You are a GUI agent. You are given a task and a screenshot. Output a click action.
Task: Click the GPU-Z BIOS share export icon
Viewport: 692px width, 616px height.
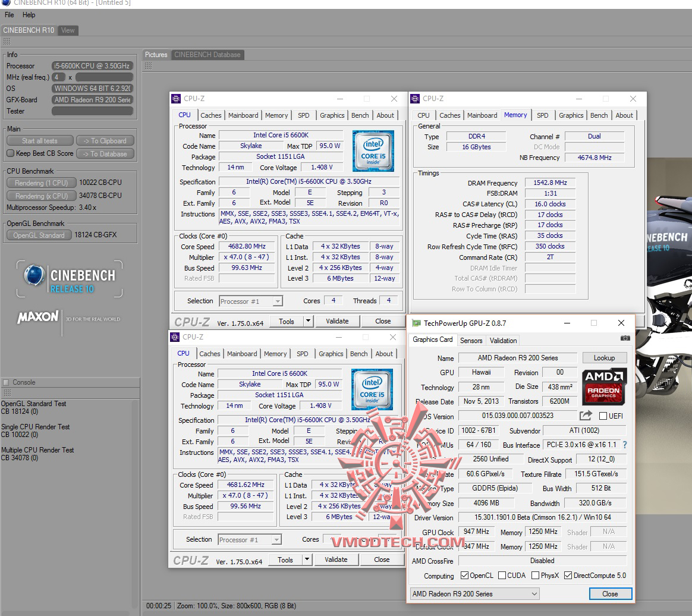point(586,415)
